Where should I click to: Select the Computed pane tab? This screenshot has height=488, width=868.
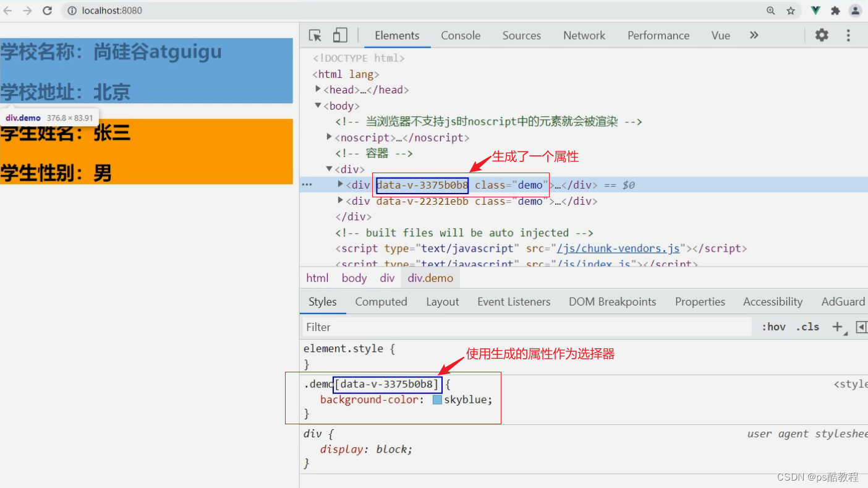coord(381,302)
